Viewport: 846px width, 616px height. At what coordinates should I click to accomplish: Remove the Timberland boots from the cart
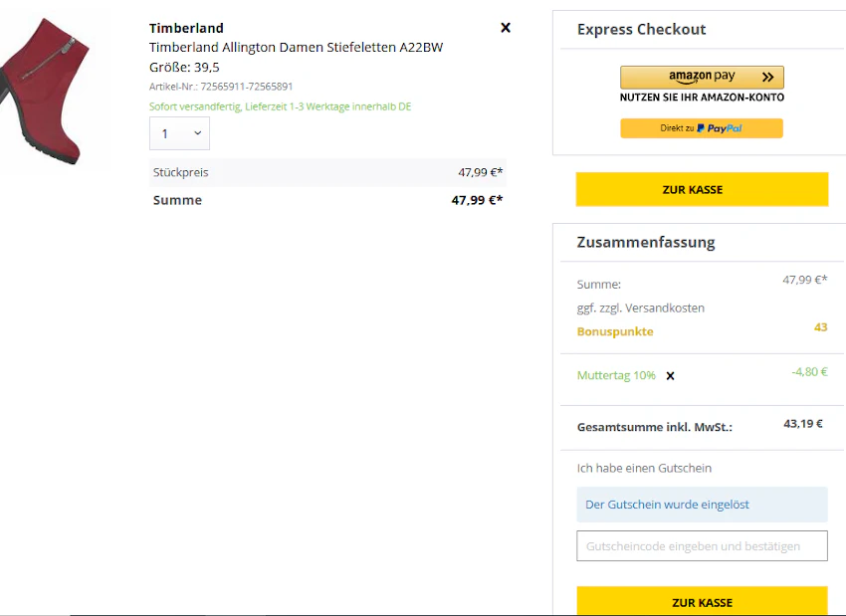click(506, 28)
